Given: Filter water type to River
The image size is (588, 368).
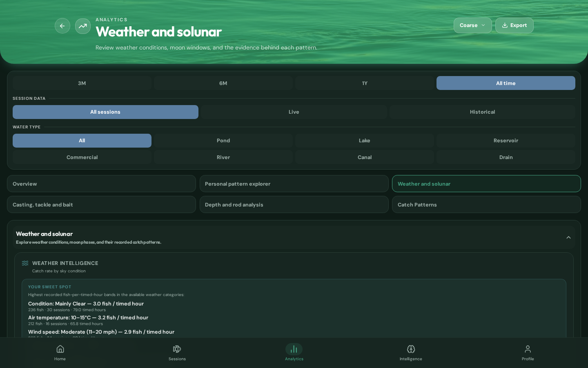Looking at the screenshot, I should (223, 157).
